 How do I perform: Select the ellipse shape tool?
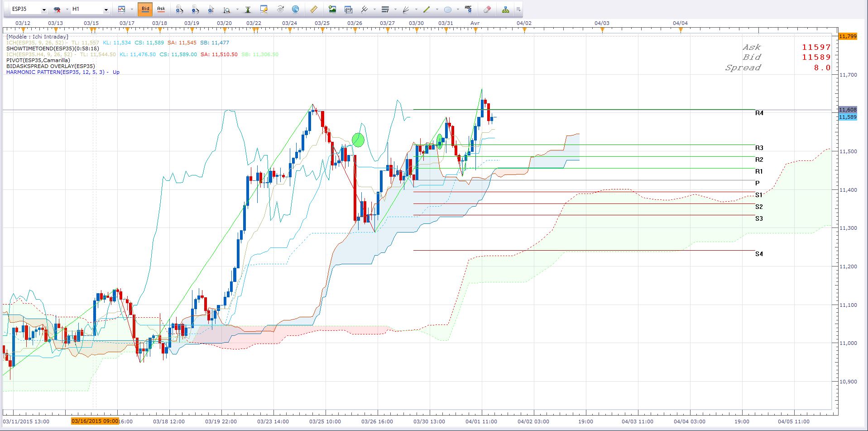447,9
